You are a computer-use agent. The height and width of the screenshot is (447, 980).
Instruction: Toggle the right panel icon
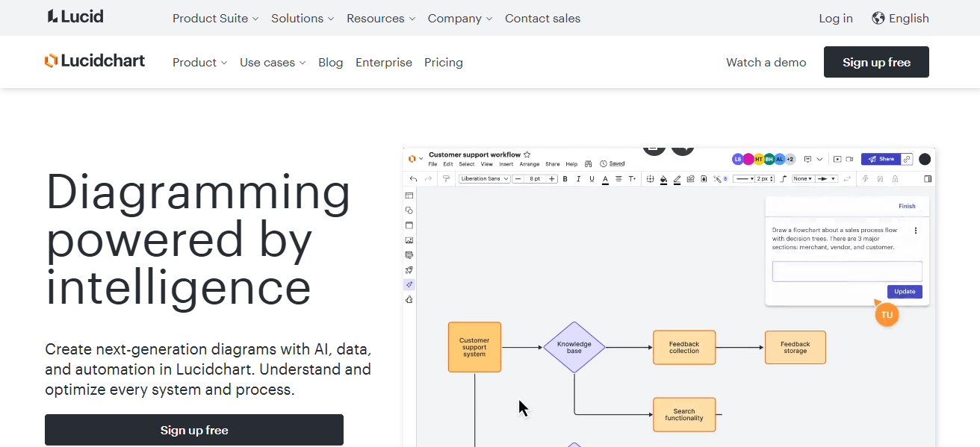click(x=928, y=179)
